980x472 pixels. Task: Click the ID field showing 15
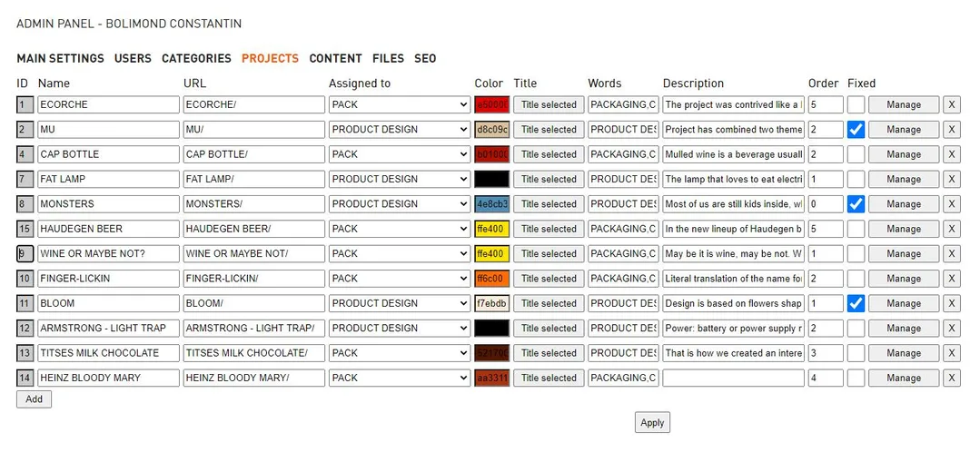[25, 229]
